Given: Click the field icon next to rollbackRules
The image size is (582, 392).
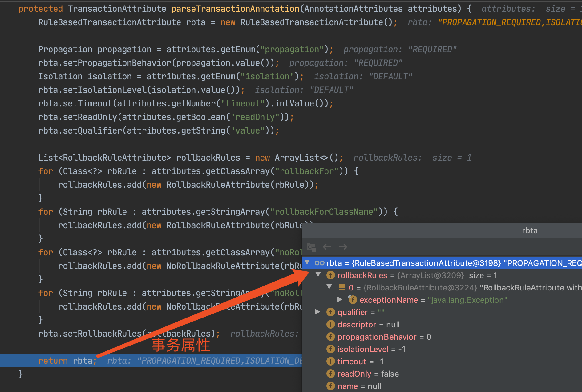Looking at the screenshot, I should coord(330,275).
